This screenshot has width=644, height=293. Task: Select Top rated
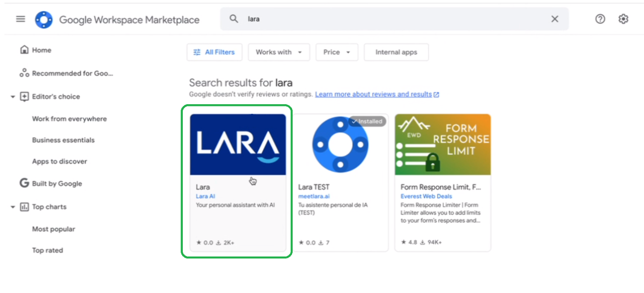click(48, 251)
